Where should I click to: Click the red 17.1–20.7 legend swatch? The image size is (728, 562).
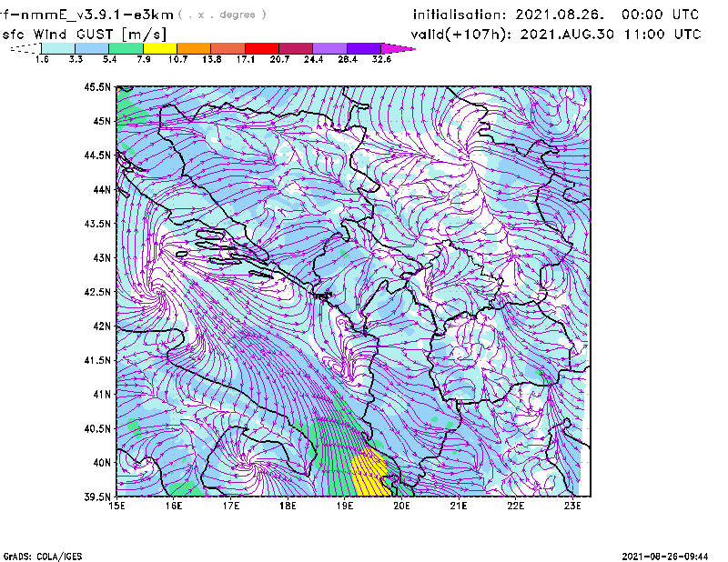coord(262,48)
